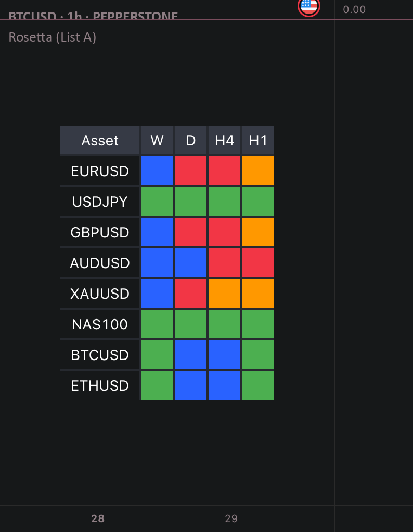The image size is (413, 532).
Task: Click the EURUSD H1 orange cell
Action: click(258, 170)
